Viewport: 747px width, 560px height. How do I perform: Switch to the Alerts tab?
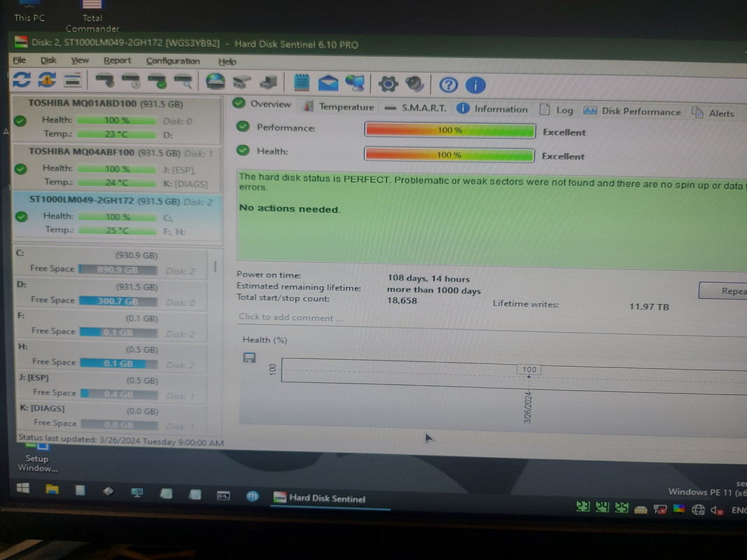tap(713, 113)
